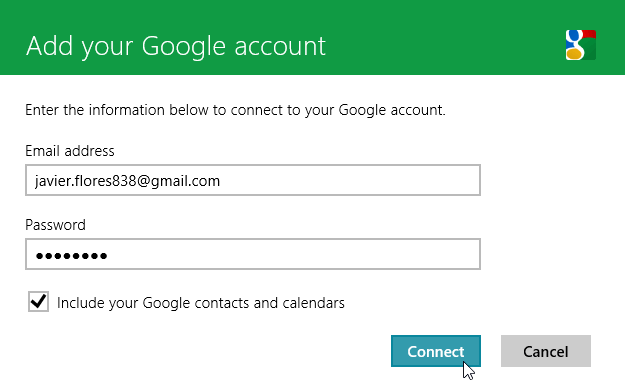Click the 'Password' field label

pos(55,225)
